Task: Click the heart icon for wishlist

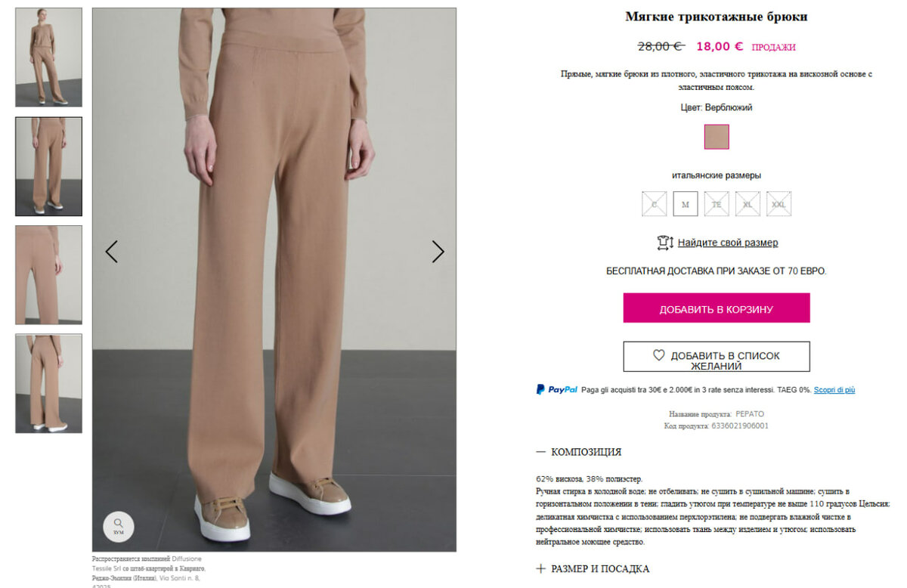Action: [x=658, y=354]
